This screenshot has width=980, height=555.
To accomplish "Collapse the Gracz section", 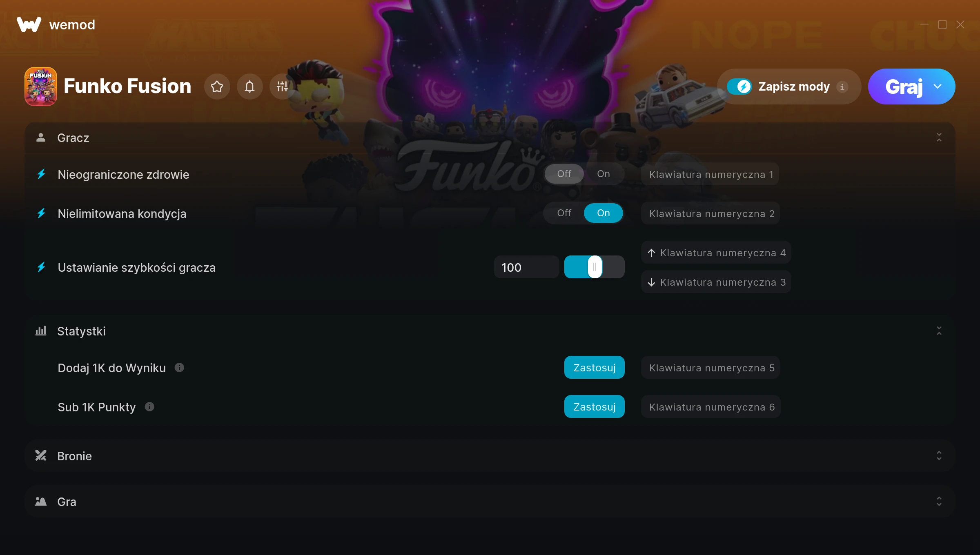I will coord(939,138).
